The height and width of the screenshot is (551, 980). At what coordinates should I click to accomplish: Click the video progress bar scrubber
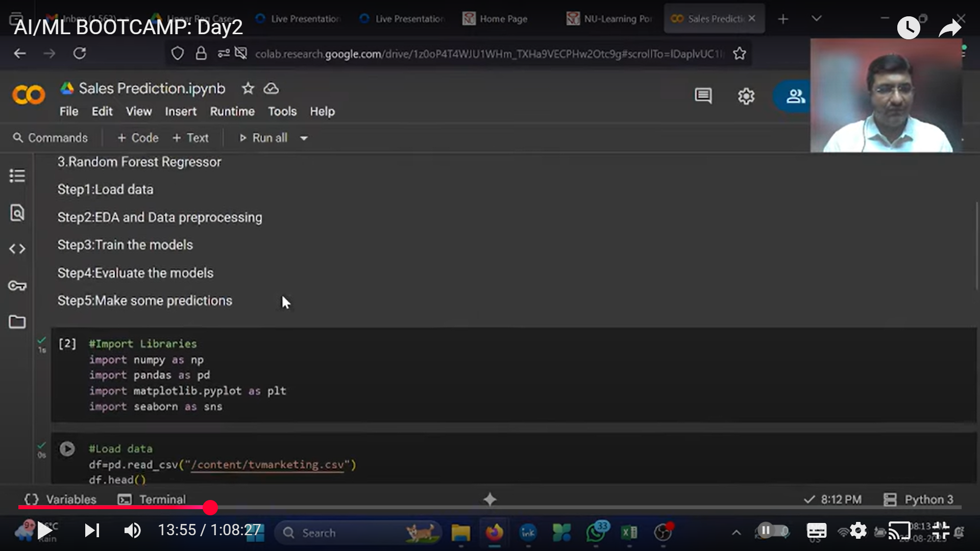click(x=210, y=508)
